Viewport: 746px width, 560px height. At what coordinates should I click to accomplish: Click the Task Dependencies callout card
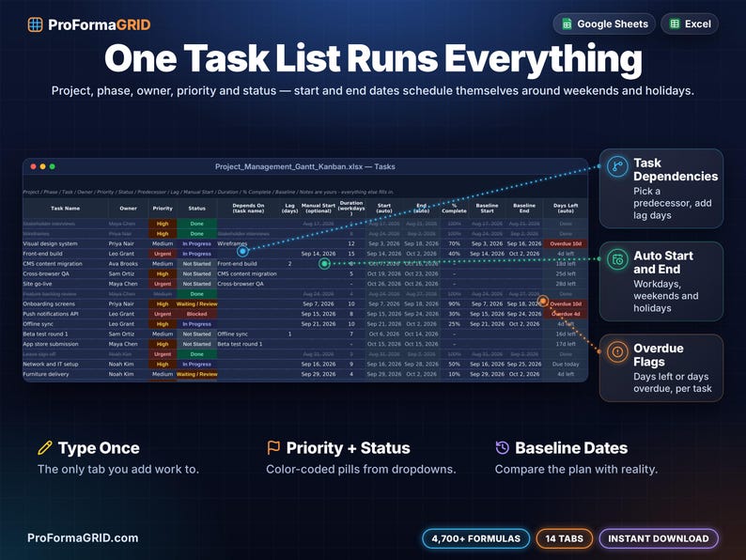pyautogui.click(x=661, y=189)
